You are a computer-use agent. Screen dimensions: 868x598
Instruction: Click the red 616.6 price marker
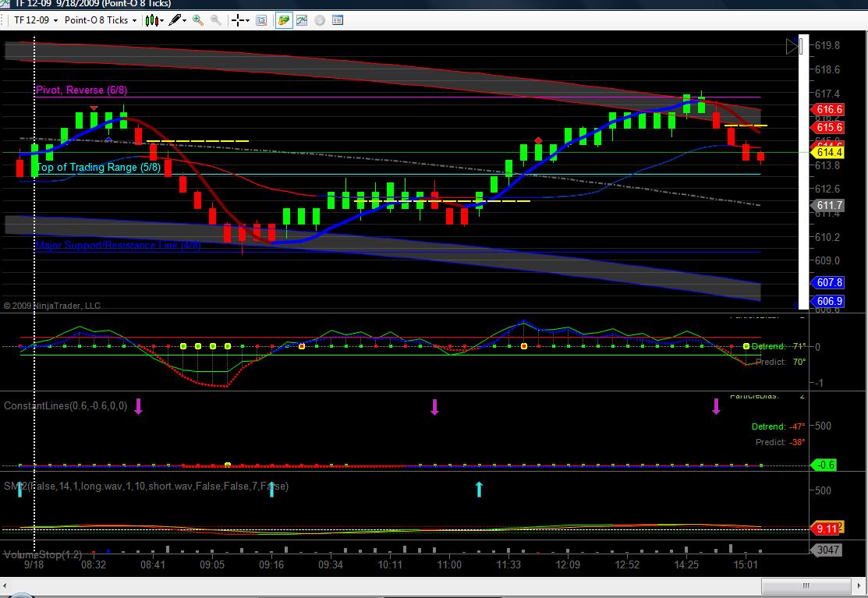tap(828, 109)
